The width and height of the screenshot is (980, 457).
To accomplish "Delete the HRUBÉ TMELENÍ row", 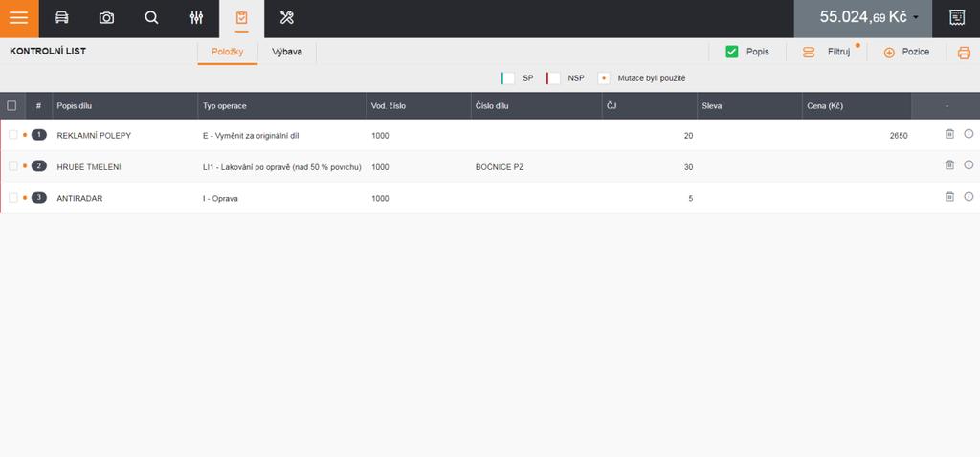I will coord(949,164).
